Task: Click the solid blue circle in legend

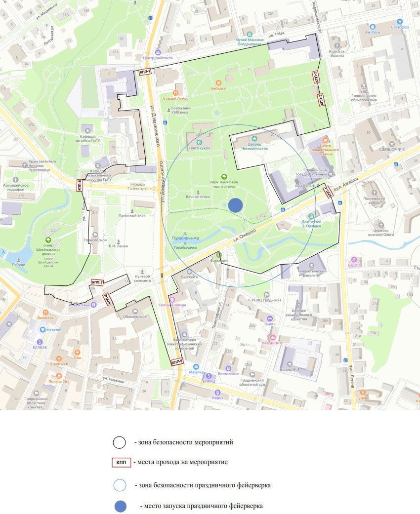Action: (x=120, y=506)
